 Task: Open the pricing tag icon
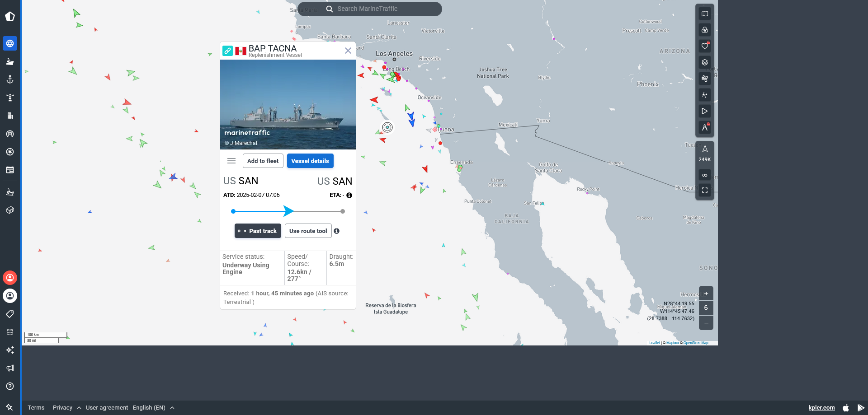coord(10,314)
